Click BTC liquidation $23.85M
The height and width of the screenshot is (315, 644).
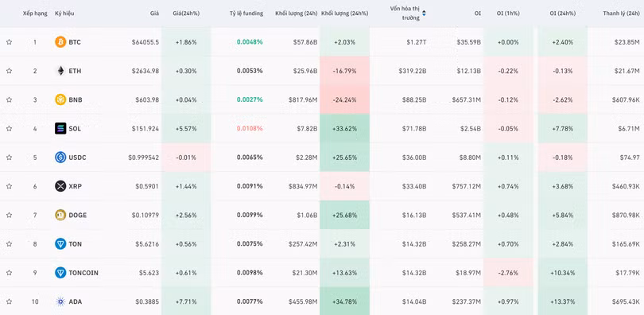point(627,42)
